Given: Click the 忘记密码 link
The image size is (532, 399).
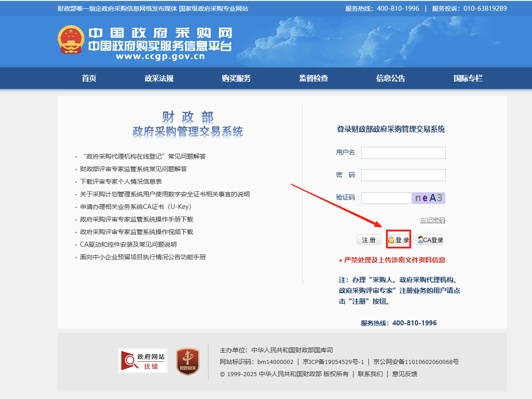Looking at the screenshot, I should (x=432, y=220).
